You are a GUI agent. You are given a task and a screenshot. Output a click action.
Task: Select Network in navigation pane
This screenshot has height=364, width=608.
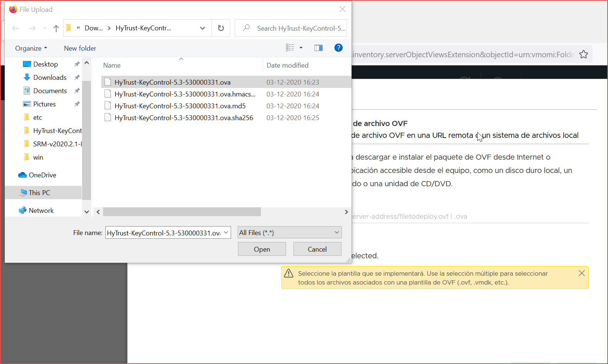click(41, 211)
